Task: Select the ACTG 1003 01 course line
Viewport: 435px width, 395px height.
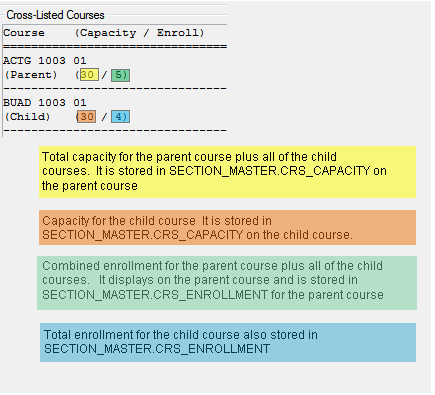Action: [45, 61]
